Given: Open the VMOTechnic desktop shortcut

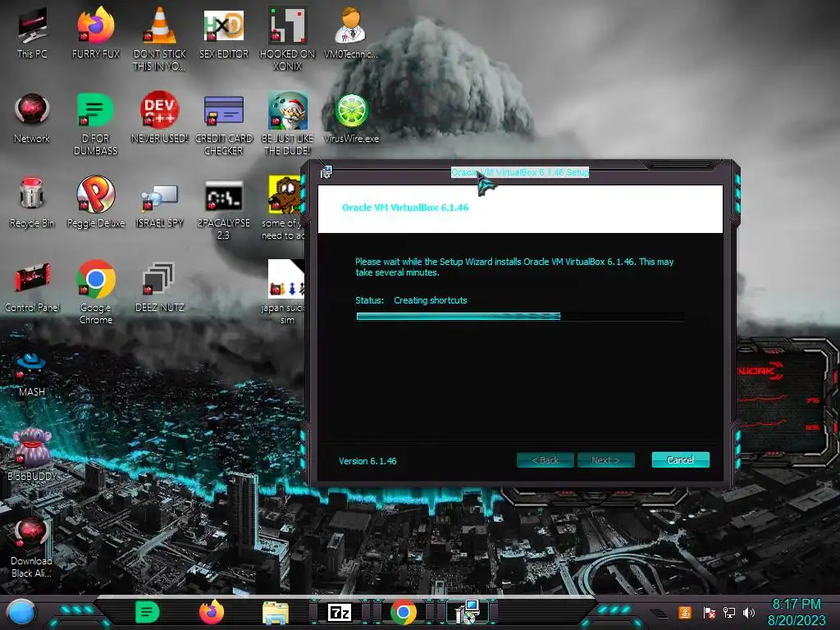Looking at the screenshot, I should pos(351,33).
